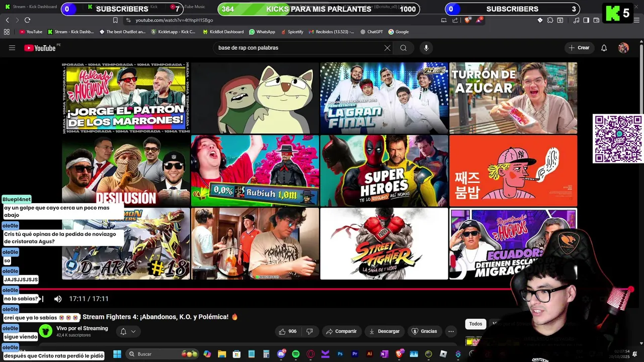This screenshot has width=644, height=362.
Task: Select the 'Todos' filter chip
Action: tap(475, 324)
